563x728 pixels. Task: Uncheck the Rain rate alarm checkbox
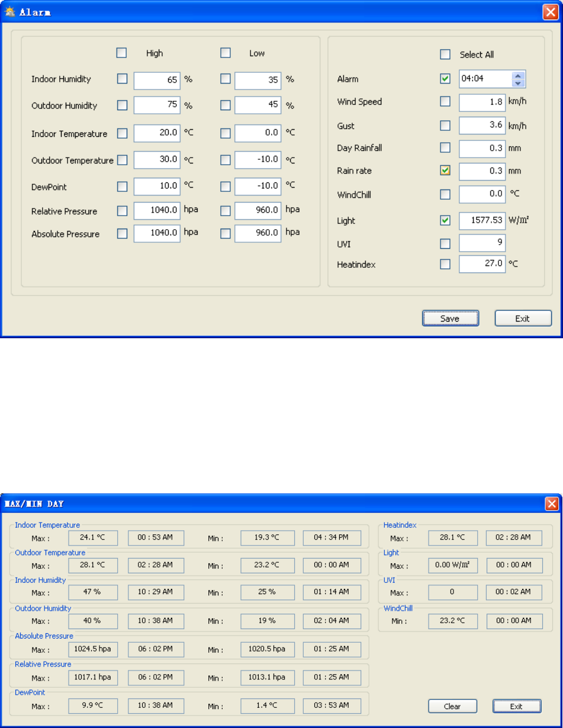point(445,171)
